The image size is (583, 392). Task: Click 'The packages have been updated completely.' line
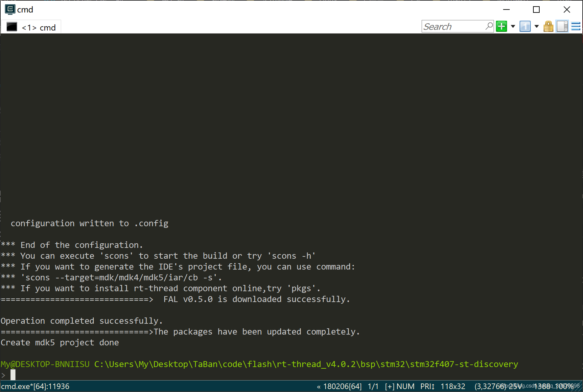point(257,332)
